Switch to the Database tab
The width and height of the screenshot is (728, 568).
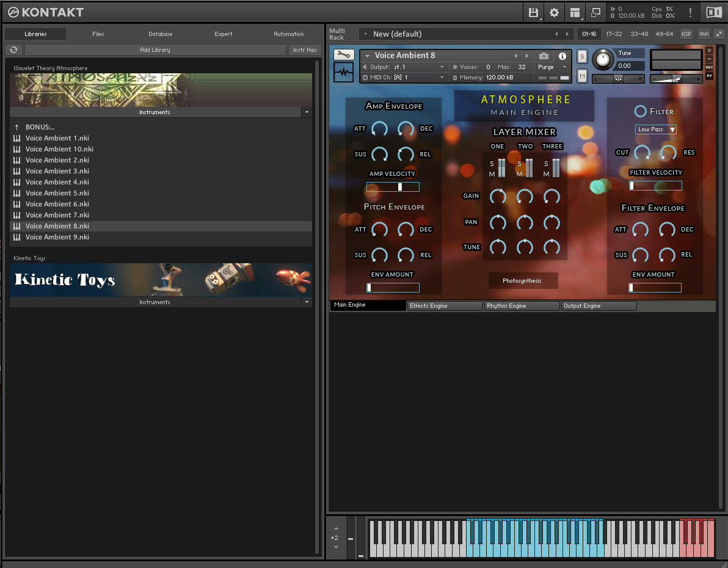(160, 34)
